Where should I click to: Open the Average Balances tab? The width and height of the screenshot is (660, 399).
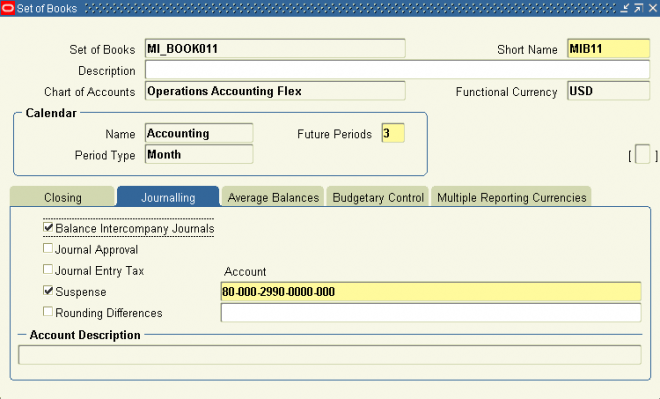(x=273, y=197)
